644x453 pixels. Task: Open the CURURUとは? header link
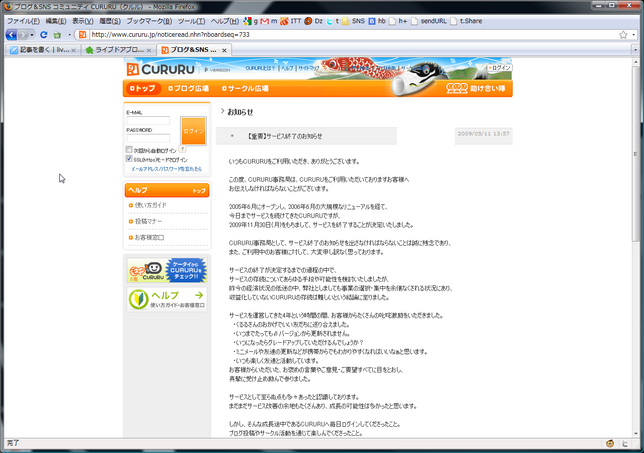click(260, 68)
